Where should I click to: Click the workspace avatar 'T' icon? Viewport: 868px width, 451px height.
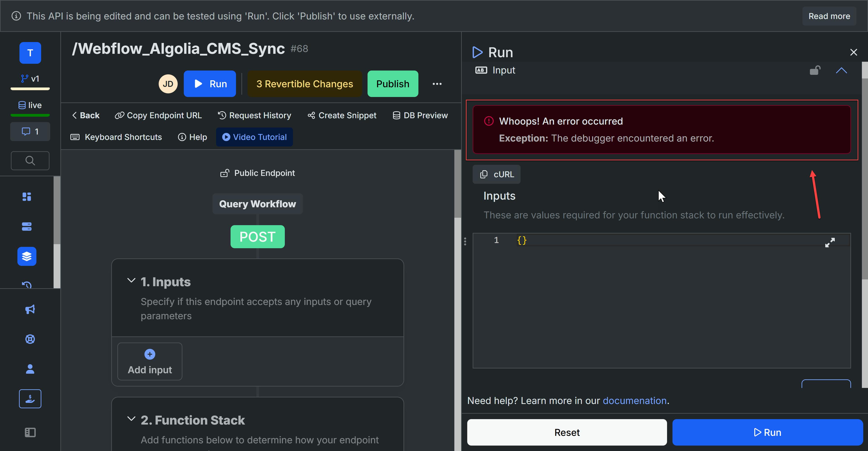point(30,53)
